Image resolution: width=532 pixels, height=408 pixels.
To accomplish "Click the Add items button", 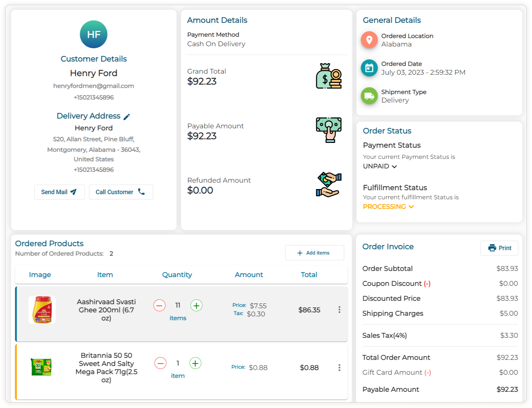I will (315, 253).
